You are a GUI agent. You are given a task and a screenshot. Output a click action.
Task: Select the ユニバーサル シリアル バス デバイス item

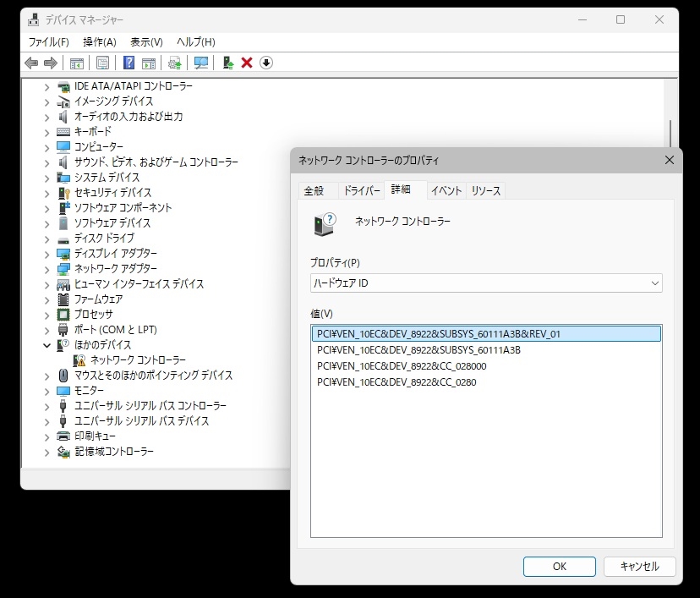coord(141,420)
